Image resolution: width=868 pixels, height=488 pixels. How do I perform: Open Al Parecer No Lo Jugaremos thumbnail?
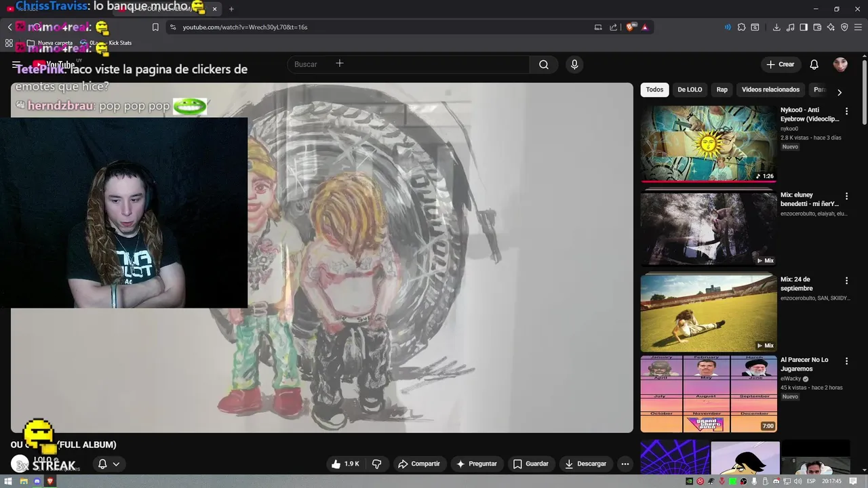[x=709, y=394]
